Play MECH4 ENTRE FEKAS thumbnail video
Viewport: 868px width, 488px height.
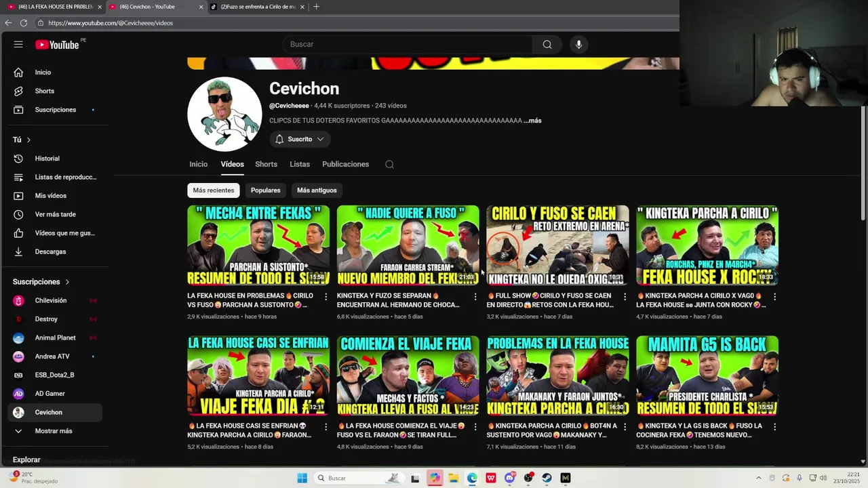click(x=258, y=245)
